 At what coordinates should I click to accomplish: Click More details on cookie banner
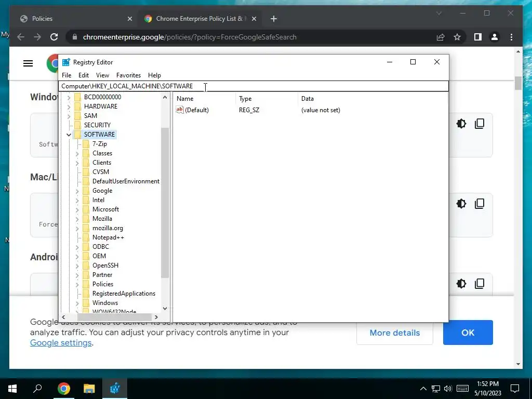[395, 333]
